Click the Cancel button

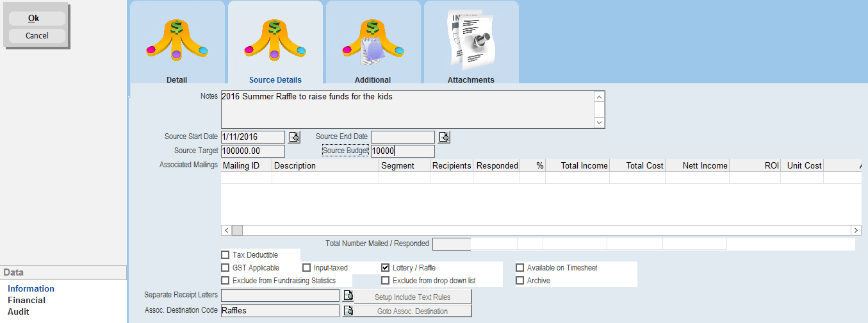[37, 36]
